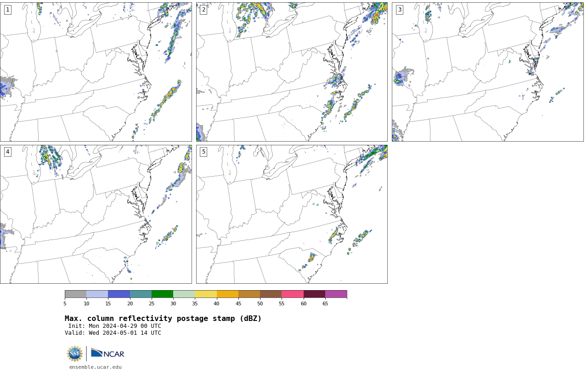588x372 pixels.
Task: Click the maroon 60-65 dBZ swatch
Action: point(314,294)
